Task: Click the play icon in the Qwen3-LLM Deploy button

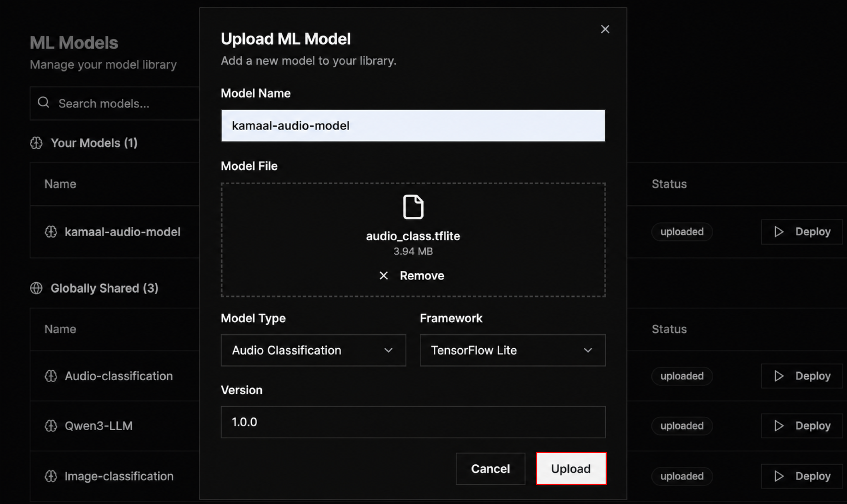Action: [x=779, y=426]
